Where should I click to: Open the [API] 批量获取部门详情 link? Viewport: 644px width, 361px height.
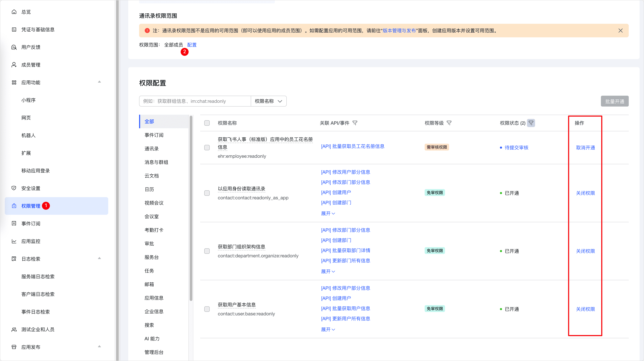coord(346,251)
